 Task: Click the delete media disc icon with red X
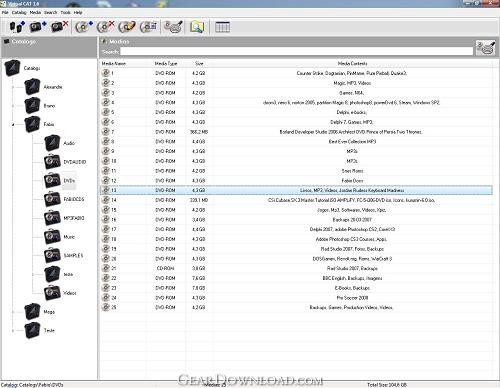click(x=105, y=27)
